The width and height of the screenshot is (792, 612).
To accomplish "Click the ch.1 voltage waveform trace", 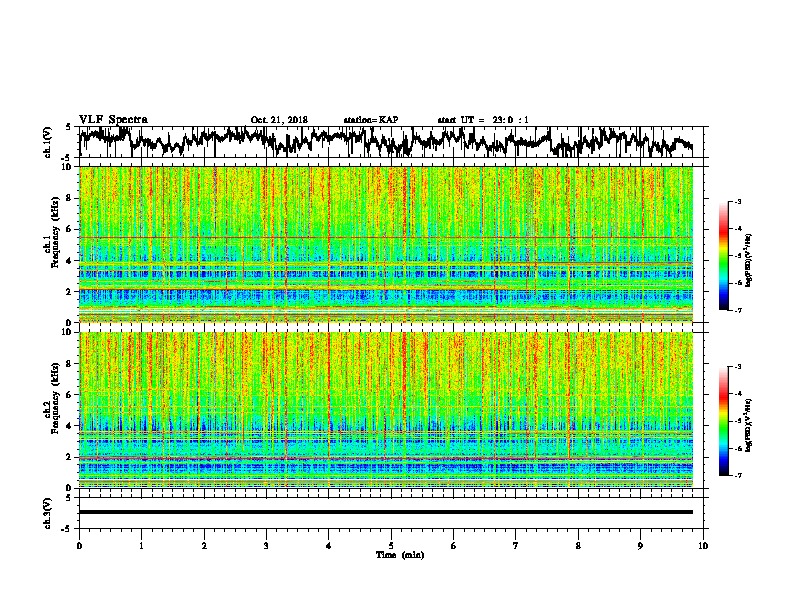I will point(386,141).
